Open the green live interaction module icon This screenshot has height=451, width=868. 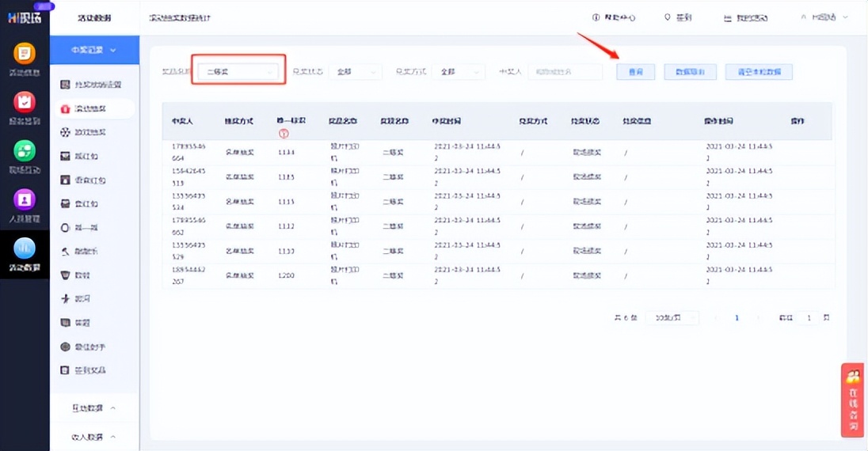tap(25, 151)
